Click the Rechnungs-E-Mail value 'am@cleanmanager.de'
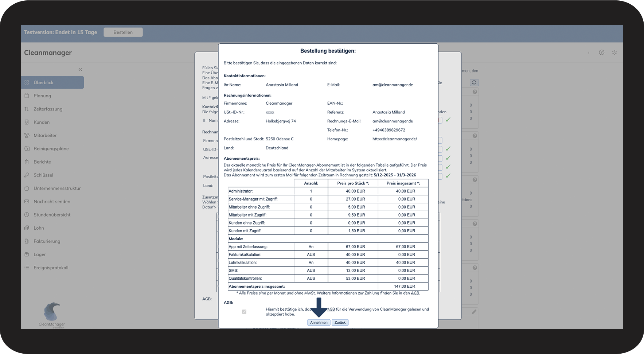Image resolution: width=644 pixels, height=354 pixels. coord(393,121)
